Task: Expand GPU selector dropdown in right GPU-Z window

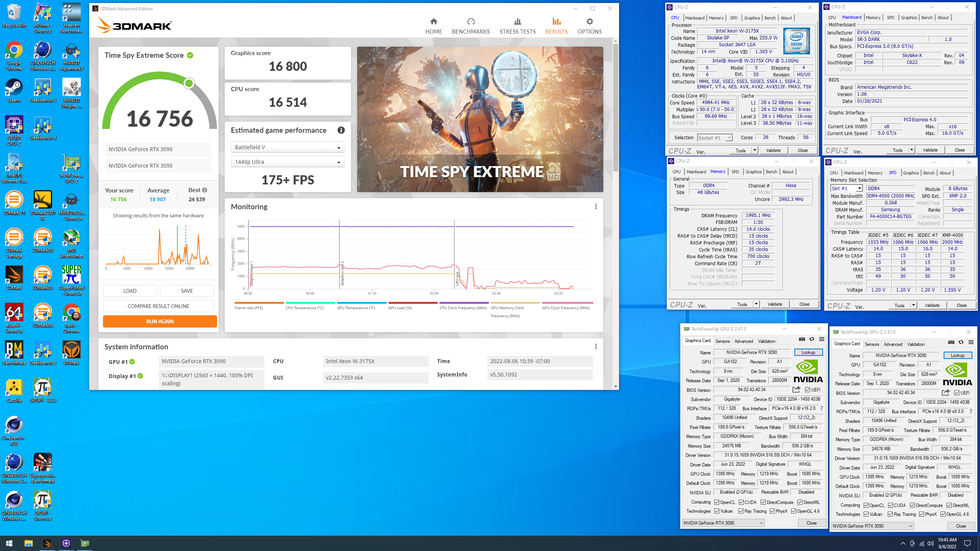Action: pos(872,526)
